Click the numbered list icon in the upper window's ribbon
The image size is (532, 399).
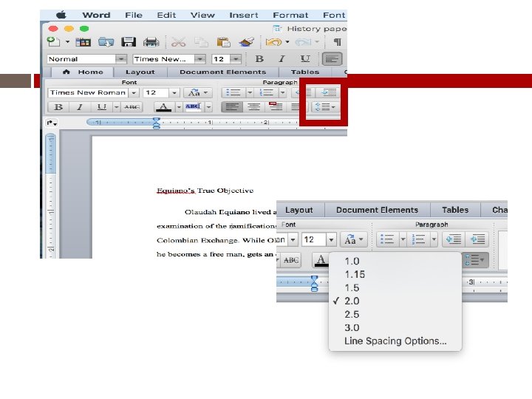pos(266,92)
